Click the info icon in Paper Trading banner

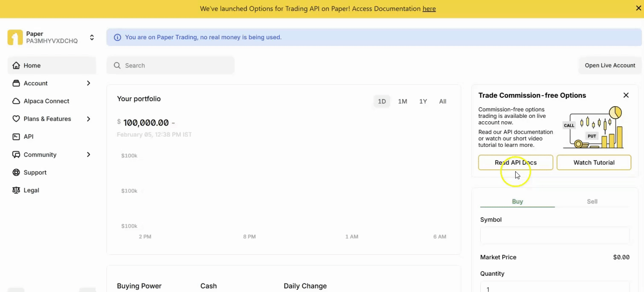click(117, 38)
